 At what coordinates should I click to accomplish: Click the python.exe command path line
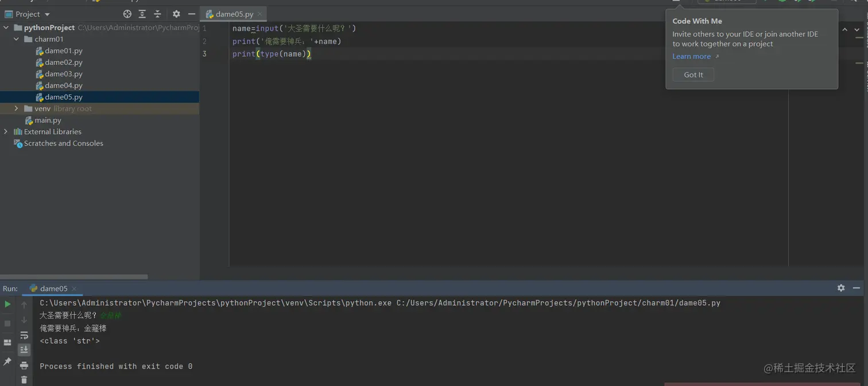380,303
